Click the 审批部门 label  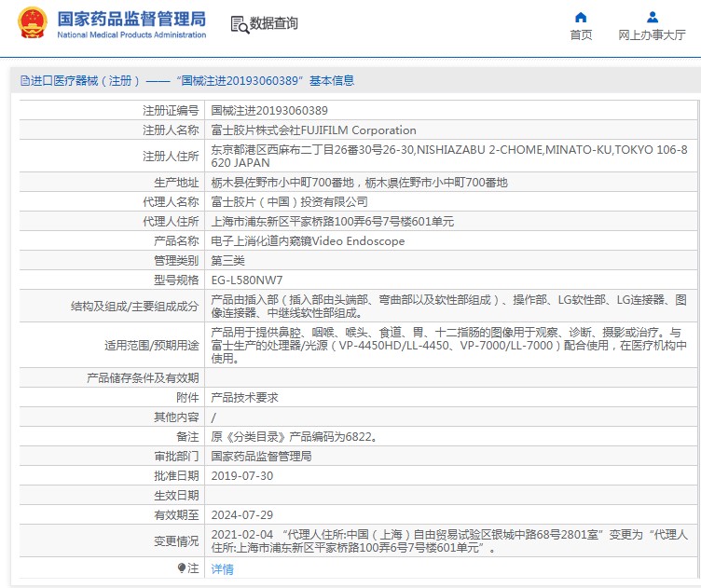[x=176, y=457]
